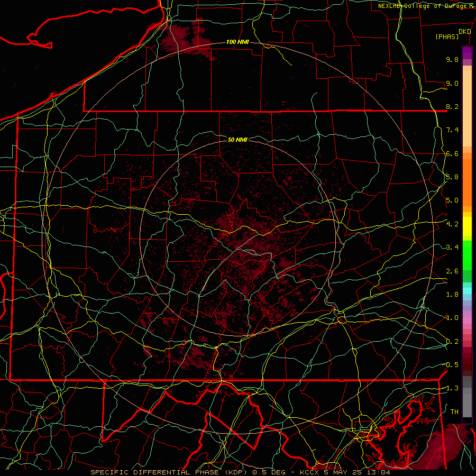Screen dimensions: 476x476
Task: Pick the yellow color bar segment
Action: (x=467, y=226)
